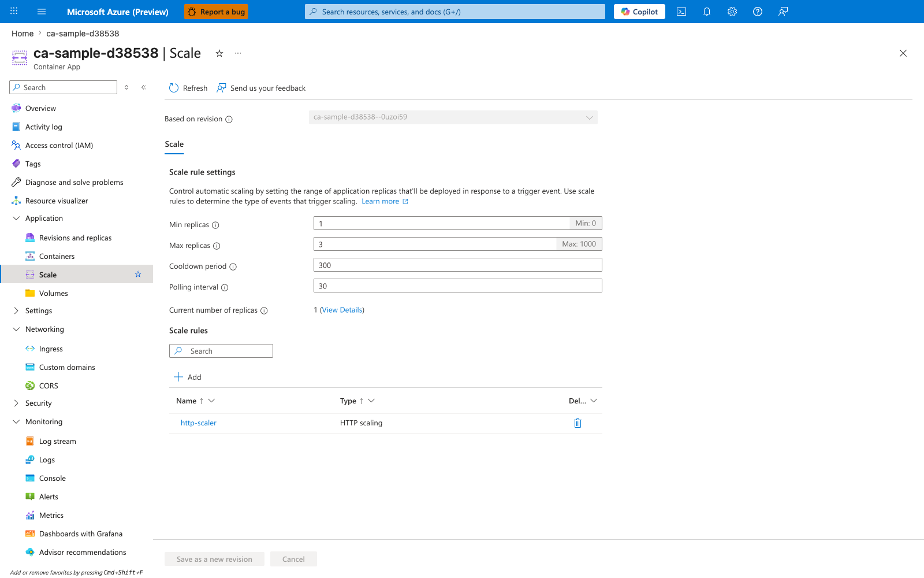Image resolution: width=924 pixels, height=578 pixels.
Task: Open the http-scaler rule link
Action: point(199,423)
